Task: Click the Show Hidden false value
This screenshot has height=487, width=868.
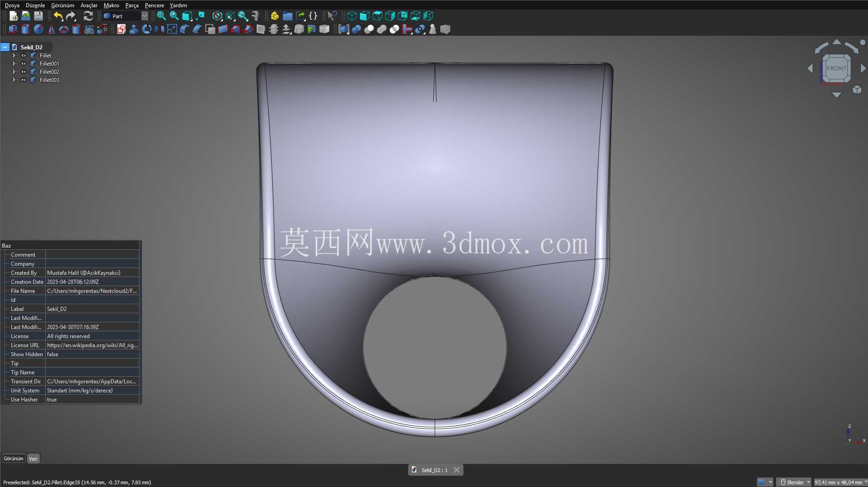Action: [x=92, y=354]
